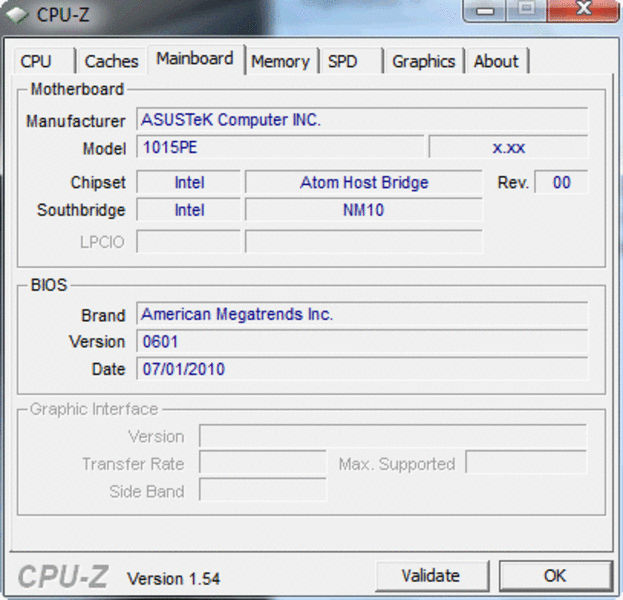Click the x.xx model revision field
This screenshot has height=600, width=623.
(508, 147)
